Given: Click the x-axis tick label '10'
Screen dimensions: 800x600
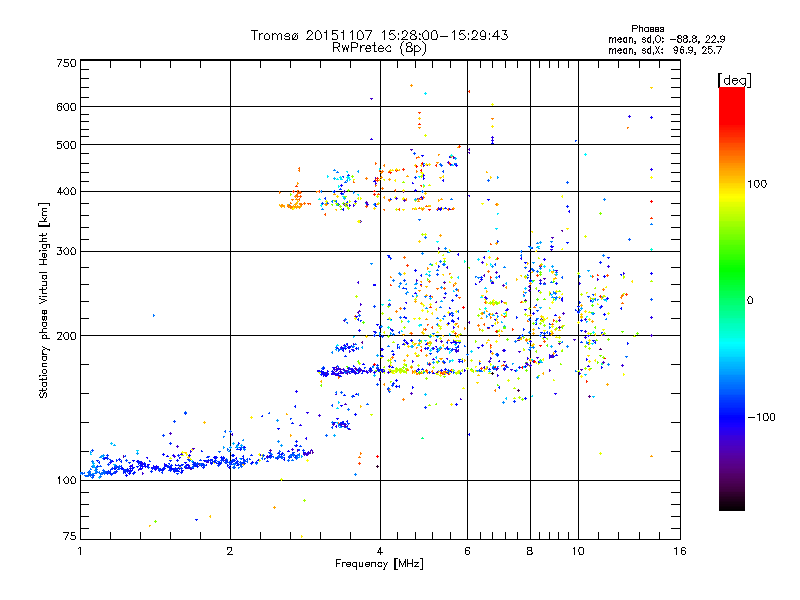Looking at the screenshot, I should (x=578, y=551).
